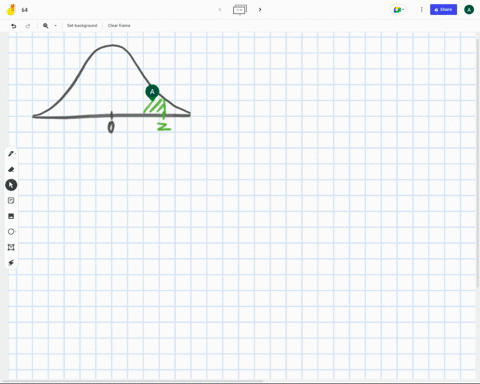Redo the last action

pos(28,26)
